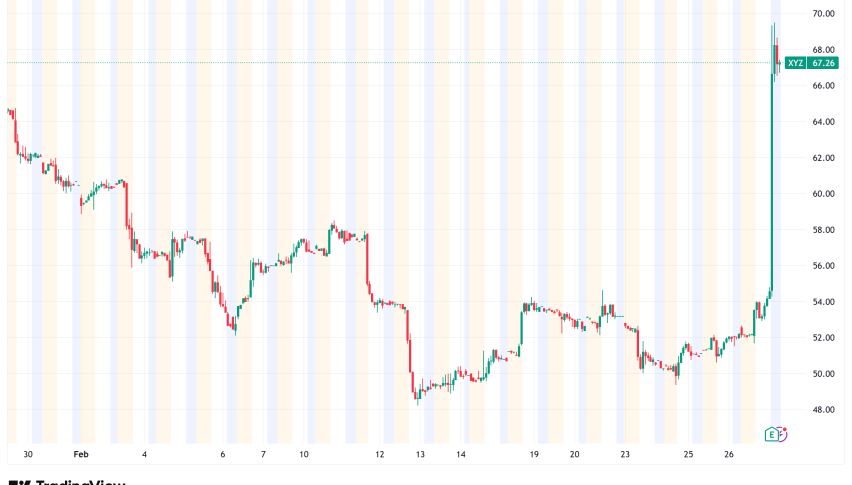Click the 67.26 current price tag
This screenshot has width=852, height=485.
coord(823,63)
